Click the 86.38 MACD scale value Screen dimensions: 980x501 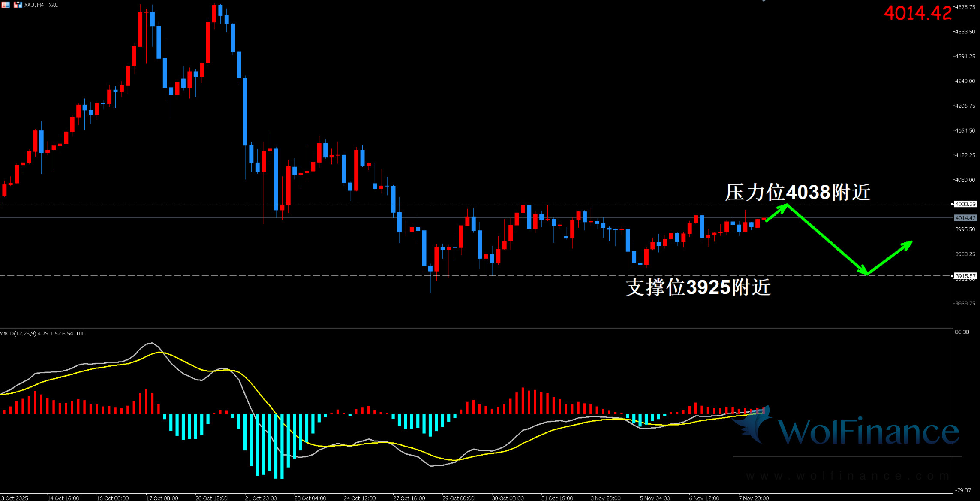pos(962,332)
